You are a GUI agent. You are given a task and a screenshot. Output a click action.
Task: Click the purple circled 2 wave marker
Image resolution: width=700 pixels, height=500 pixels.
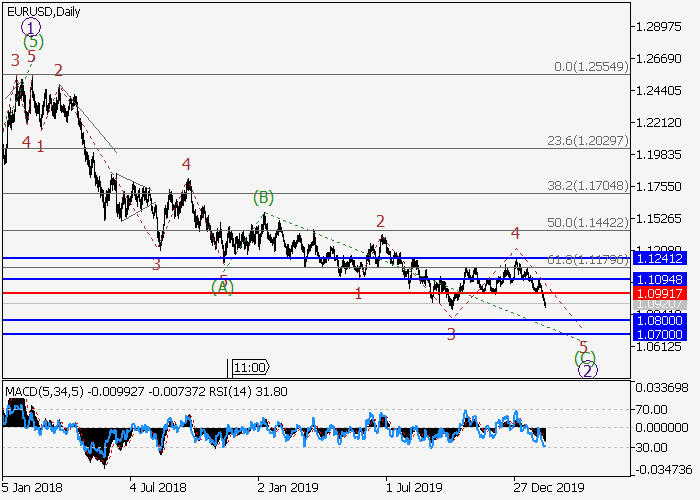[588, 370]
